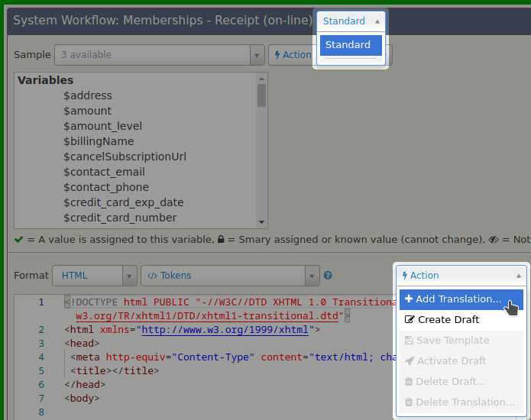Expand the Sample selector showing 3 available
Viewport: 531px width, 420px height.
(159, 55)
